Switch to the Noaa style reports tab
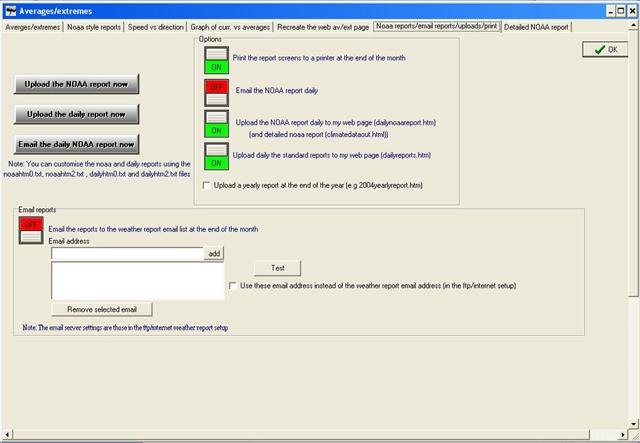Image resolution: width=640 pixels, height=443 pixels. pyautogui.click(x=94, y=26)
